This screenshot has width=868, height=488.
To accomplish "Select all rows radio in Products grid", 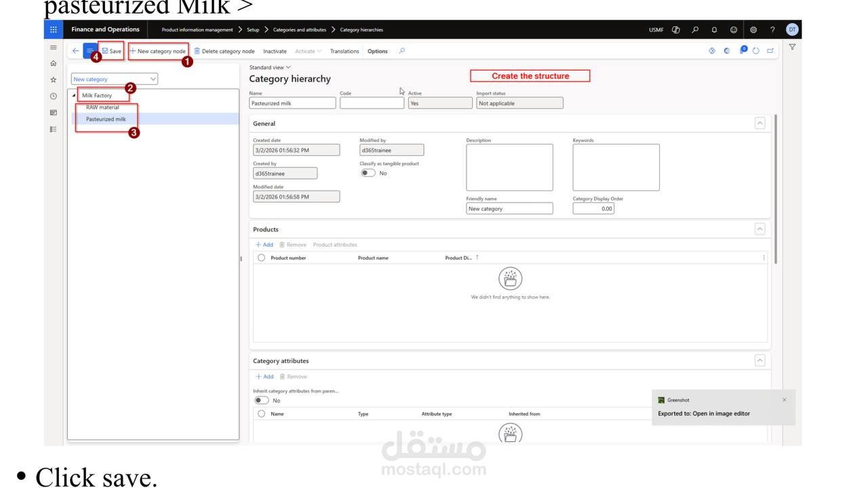I will click(261, 258).
